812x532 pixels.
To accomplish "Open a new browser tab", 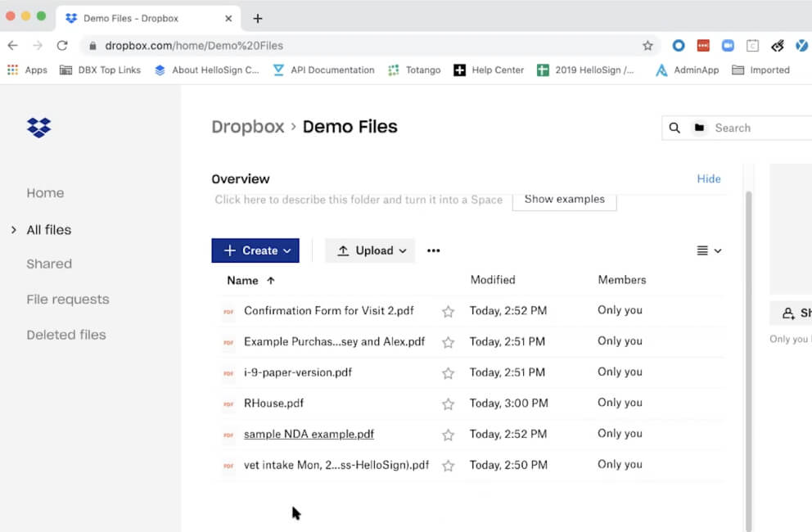I will click(x=257, y=19).
